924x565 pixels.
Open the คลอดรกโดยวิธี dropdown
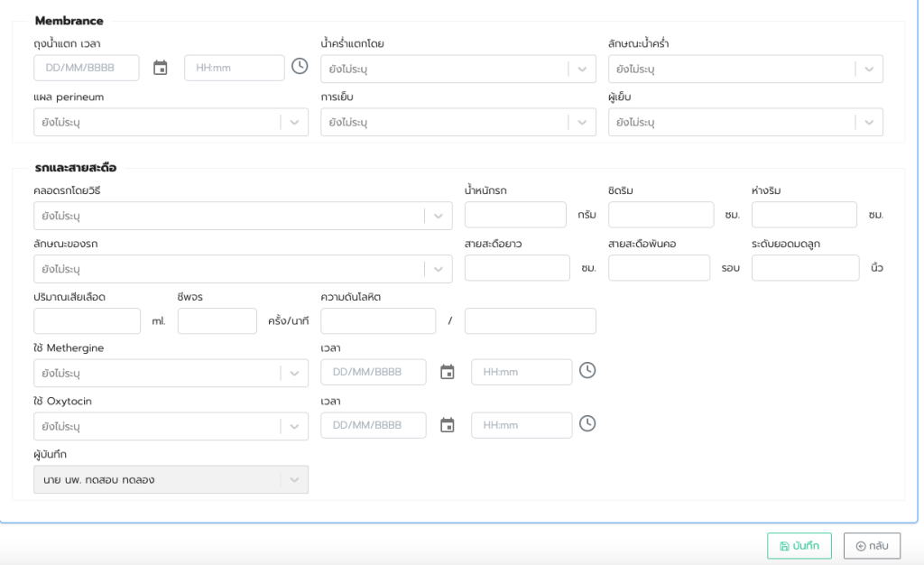(242, 217)
